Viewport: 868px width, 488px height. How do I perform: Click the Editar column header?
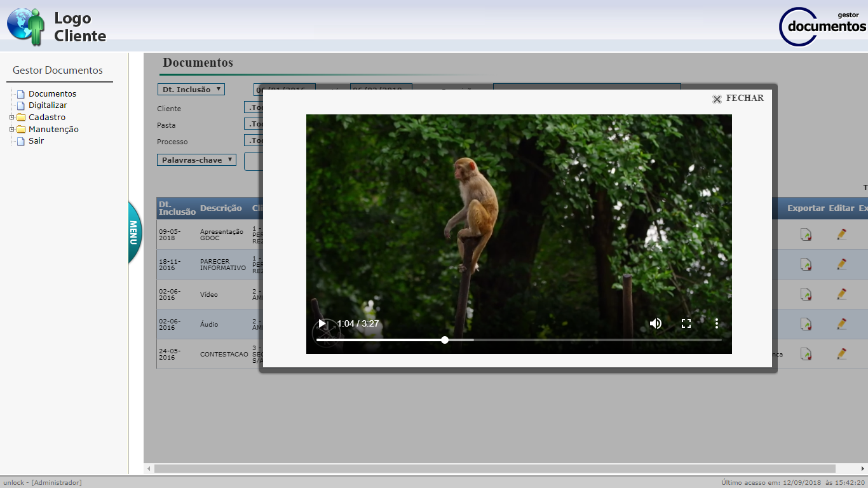click(841, 208)
